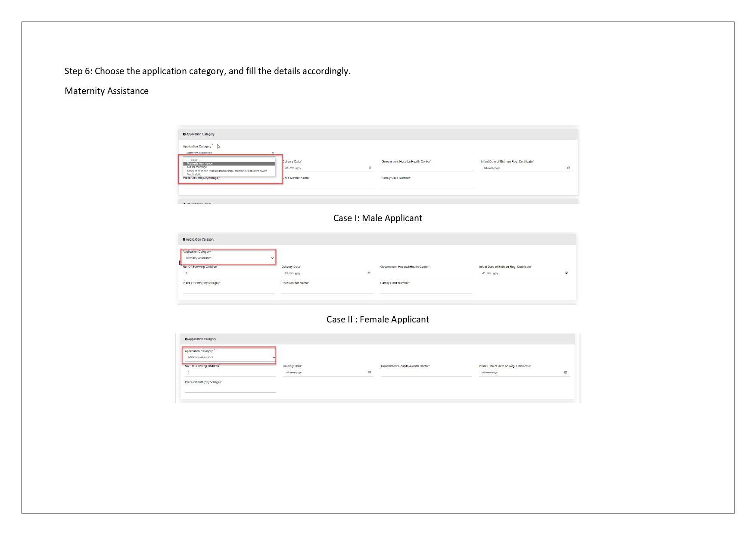The image size is (756, 535).
Task: Focus Family Card Number field in dropdown-list form
Action: coord(427,185)
